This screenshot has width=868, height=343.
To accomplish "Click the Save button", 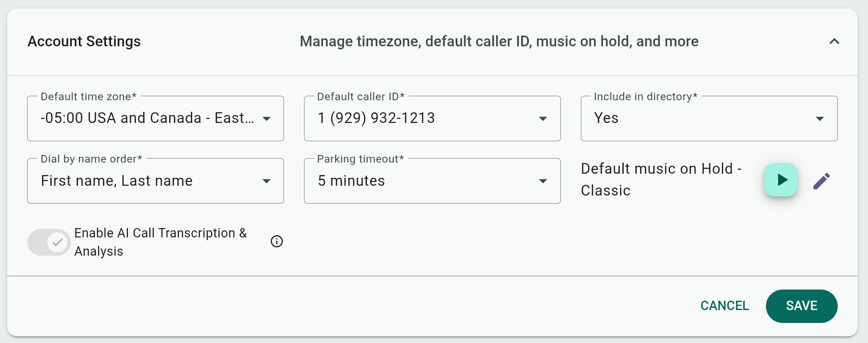I will [801, 306].
